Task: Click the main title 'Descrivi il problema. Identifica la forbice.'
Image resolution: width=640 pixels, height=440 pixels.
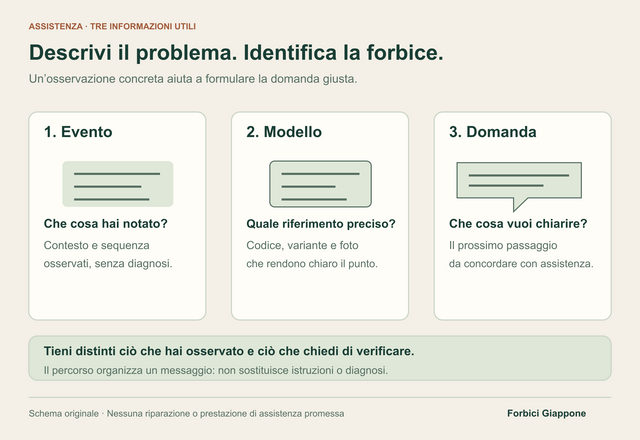Action: (x=236, y=53)
